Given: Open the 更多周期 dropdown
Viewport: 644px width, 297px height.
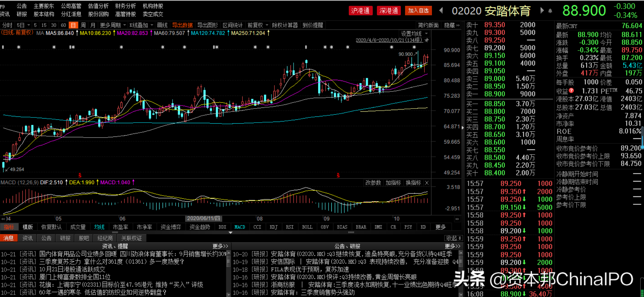Looking at the screenshot, I should 113,25.
